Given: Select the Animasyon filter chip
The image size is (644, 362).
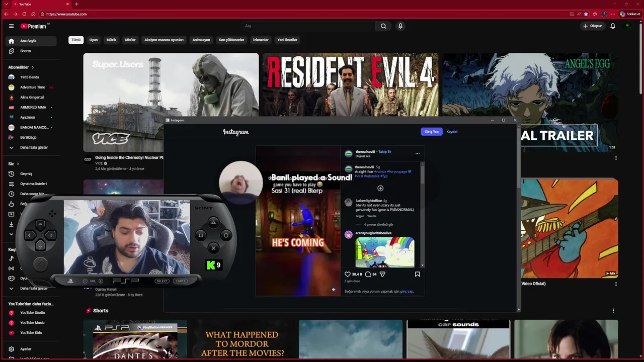Looking at the screenshot, I should 201,40.
